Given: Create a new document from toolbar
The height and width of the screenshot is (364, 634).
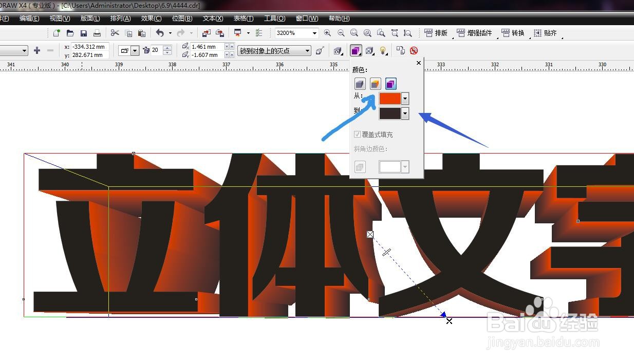Looking at the screenshot, I should point(57,33).
